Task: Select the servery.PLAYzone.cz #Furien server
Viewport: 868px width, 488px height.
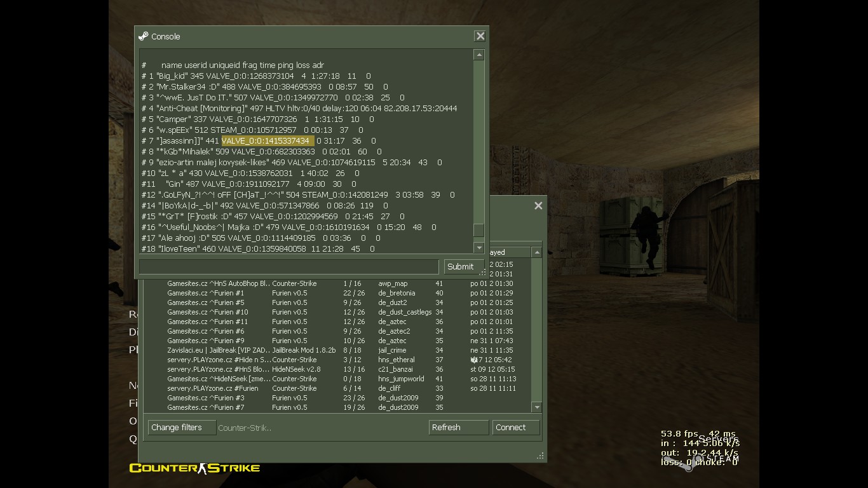Action: [341, 388]
